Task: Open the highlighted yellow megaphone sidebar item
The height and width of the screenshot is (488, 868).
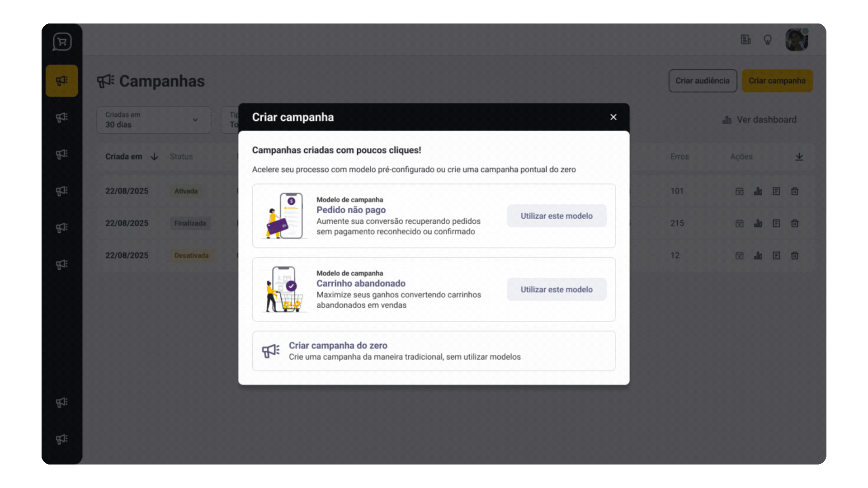Action: [62, 81]
